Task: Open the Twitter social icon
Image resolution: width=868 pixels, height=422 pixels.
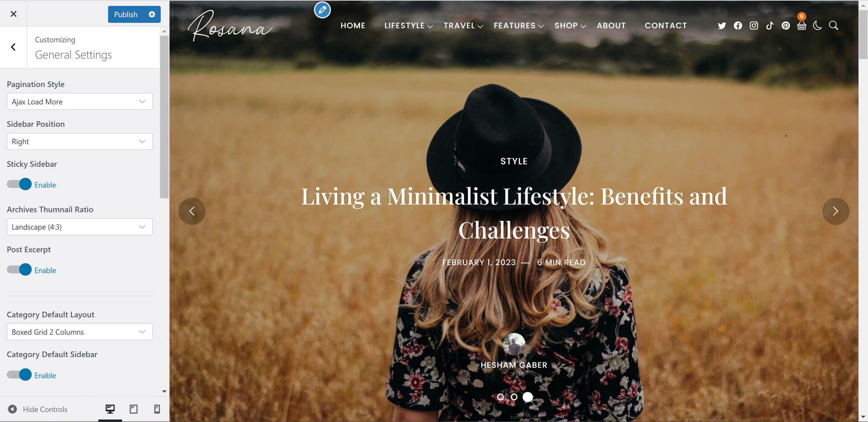Action: coord(722,26)
